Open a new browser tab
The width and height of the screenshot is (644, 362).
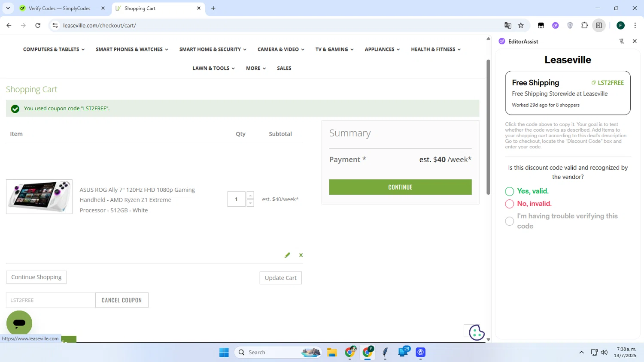click(x=213, y=8)
